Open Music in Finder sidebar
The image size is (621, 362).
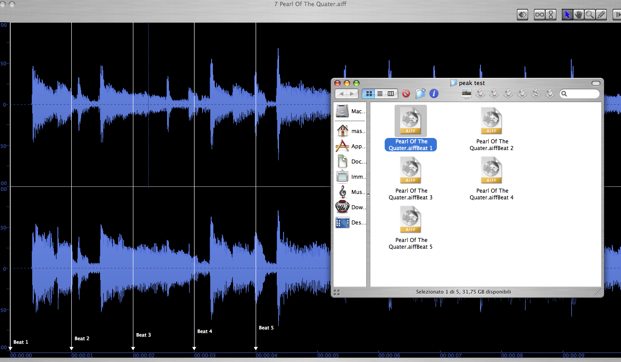point(350,192)
